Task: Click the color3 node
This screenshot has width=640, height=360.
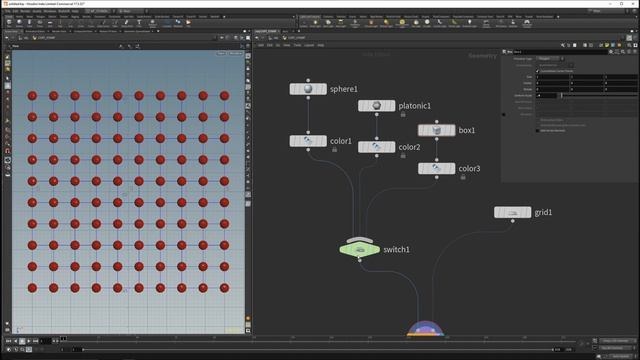Action: (x=436, y=169)
